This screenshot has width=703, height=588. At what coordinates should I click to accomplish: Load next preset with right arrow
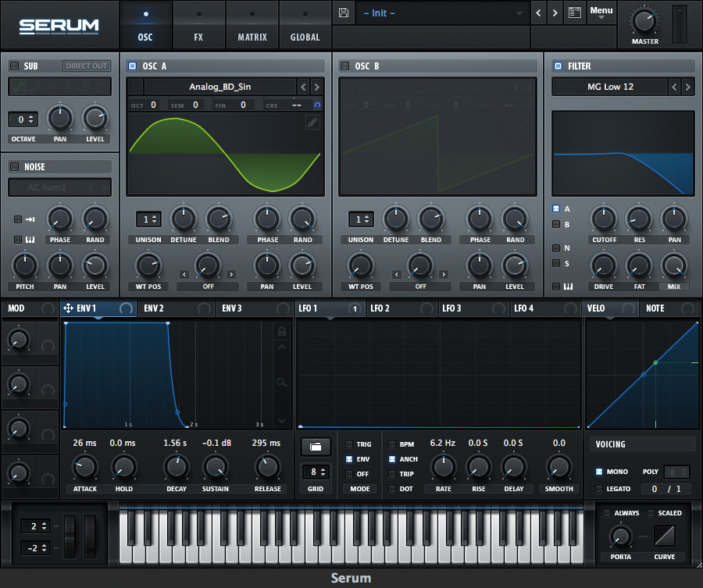point(555,13)
